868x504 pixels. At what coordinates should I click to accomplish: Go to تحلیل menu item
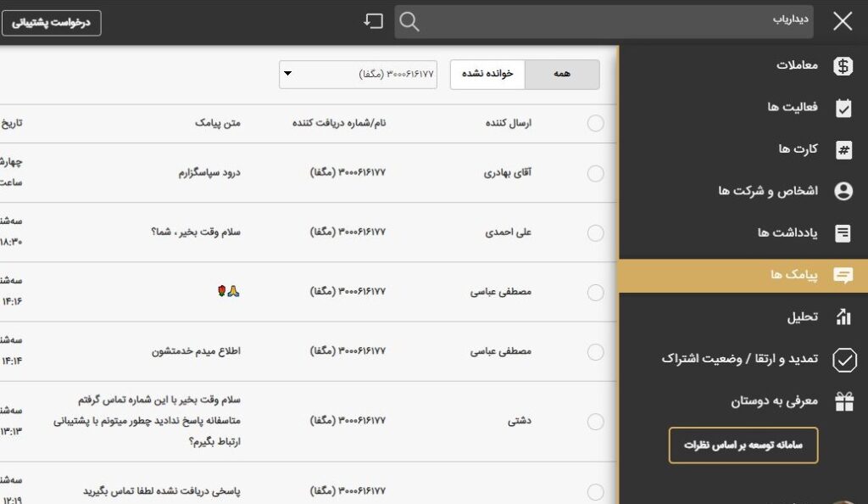[802, 316]
